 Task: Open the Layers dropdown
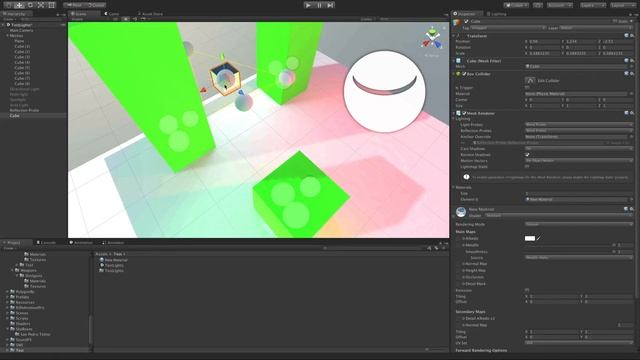[x=593, y=5]
